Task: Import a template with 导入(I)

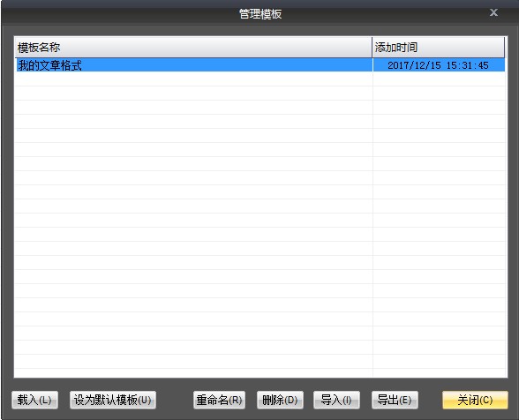Action: pos(336,400)
